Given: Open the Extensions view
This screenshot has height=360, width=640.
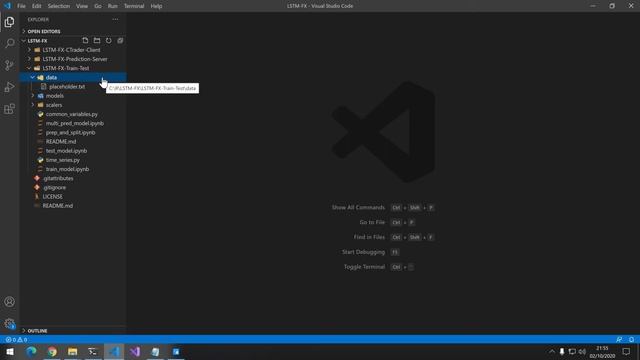Looking at the screenshot, I should [x=9, y=109].
